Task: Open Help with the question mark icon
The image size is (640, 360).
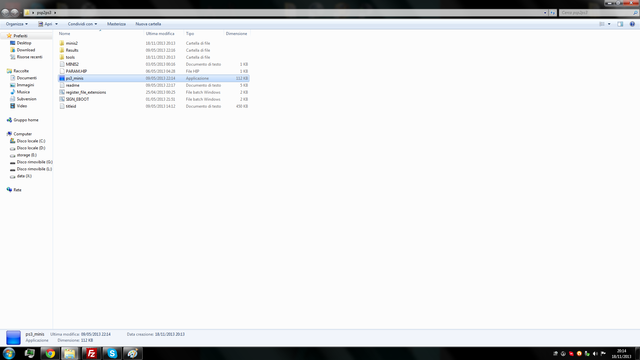Action: pyautogui.click(x=632, y=24)
